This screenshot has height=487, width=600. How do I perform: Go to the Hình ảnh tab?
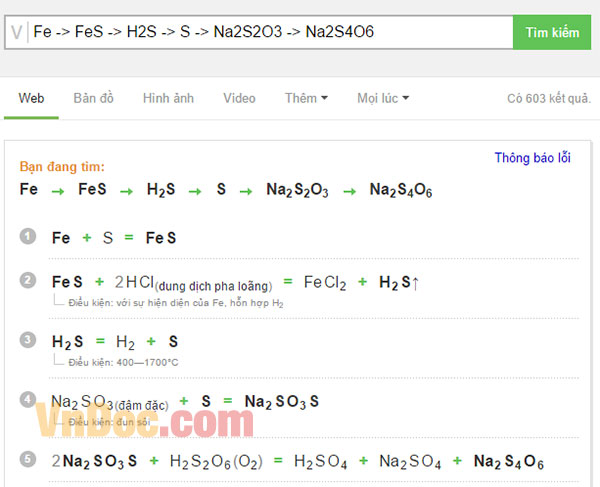click(x=168, y=98)
